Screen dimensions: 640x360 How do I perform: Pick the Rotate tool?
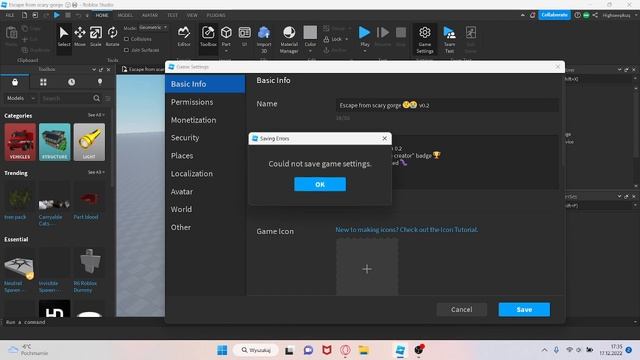[x=112, y=36]
